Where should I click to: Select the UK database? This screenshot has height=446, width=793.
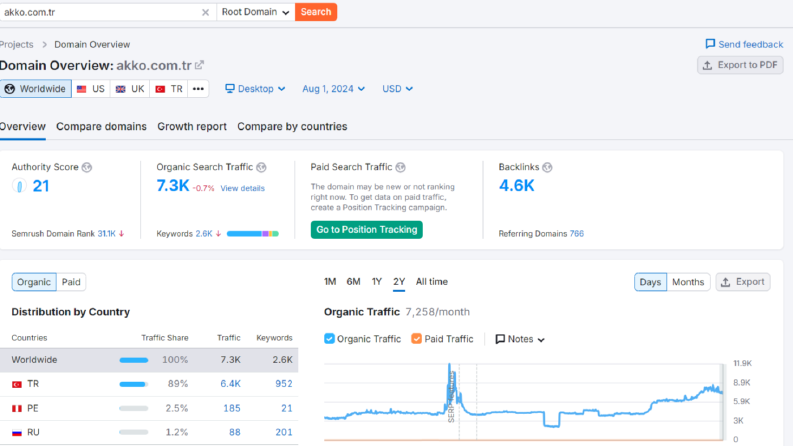[130, 89]
